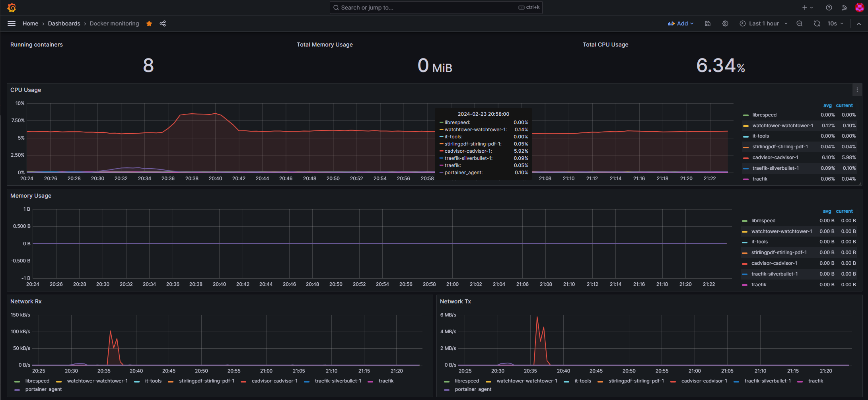The width and height of the screenshot is (868, 400).
Task: Open the Last 1 hour time range picker
Action: pos(763,23)
